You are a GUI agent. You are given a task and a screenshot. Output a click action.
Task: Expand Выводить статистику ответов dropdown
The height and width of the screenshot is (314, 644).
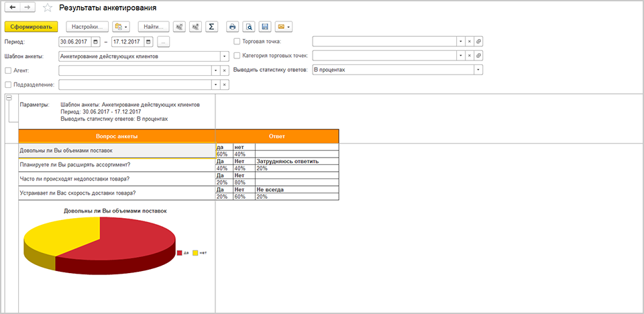click(x=478, y=70)
